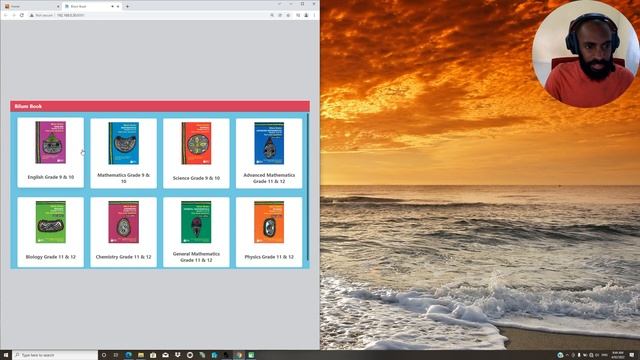Go forward in the browser
This screenshot has height=360, width=640.
14,15
